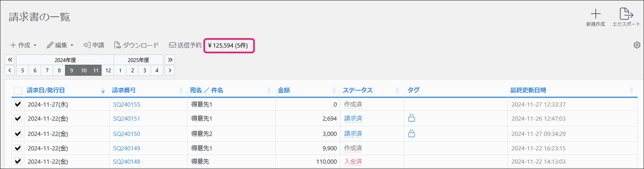644x169 pixels.
Task: Open invoice SQ240149 link
Action: [x=127, y=148]
